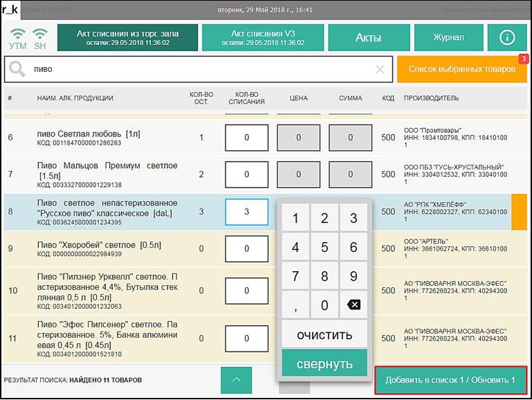This screenshot has width=532, height=400.
Task: Click the search field containing пиво
Action: [201, 69]
